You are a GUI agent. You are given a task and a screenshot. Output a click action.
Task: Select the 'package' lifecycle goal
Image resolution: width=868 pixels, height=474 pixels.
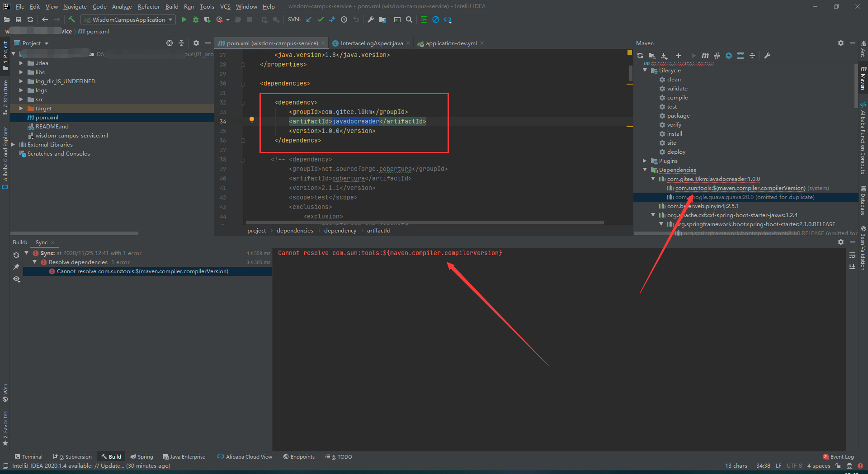pos(678,115)
